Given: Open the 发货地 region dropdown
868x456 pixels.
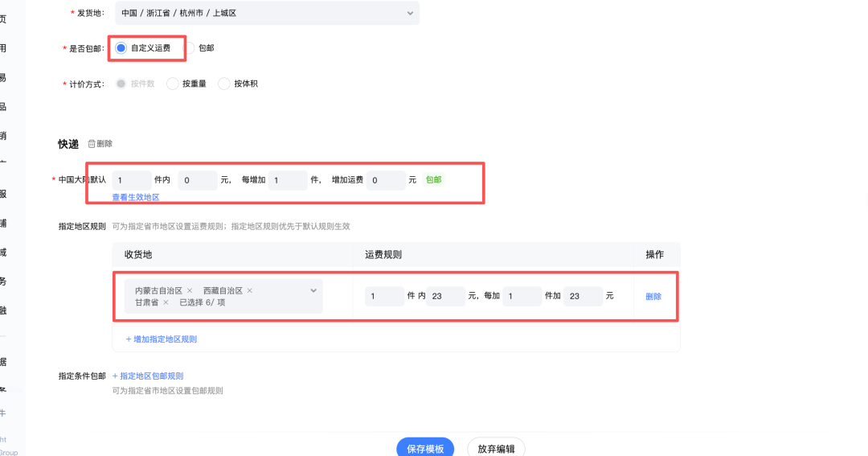Looking at the screenshot, I should pyautogui.click(x=267, y=13).
